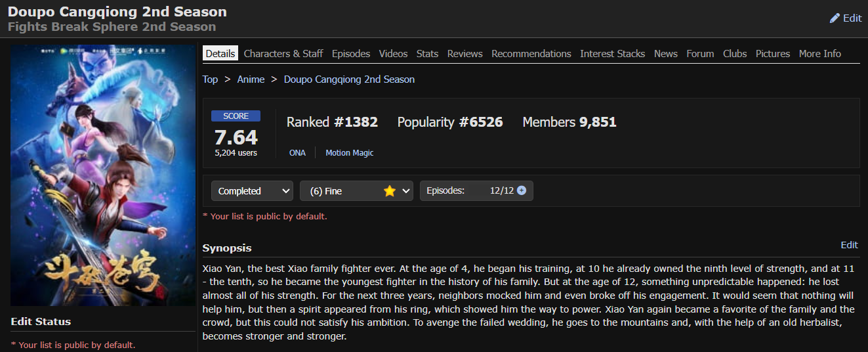Click the Top breadcrumb link
The height and width of the screenshot is (352, 868).
210,79
